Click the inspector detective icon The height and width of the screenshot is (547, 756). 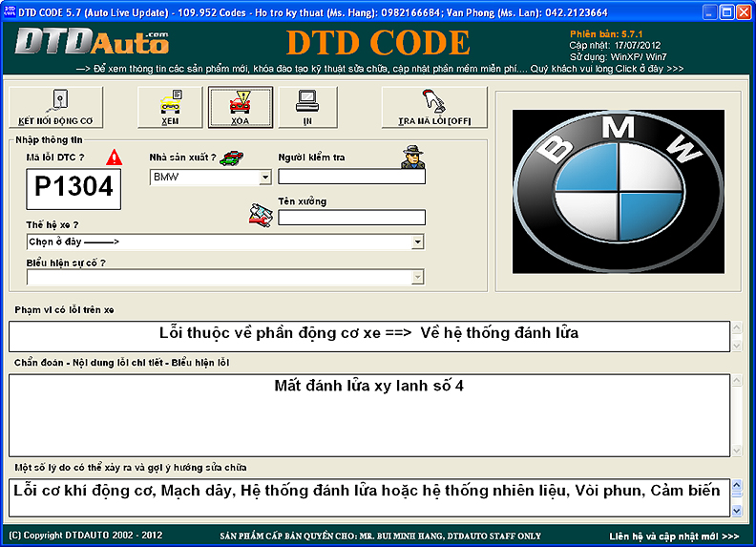click(x=413, y=157)
